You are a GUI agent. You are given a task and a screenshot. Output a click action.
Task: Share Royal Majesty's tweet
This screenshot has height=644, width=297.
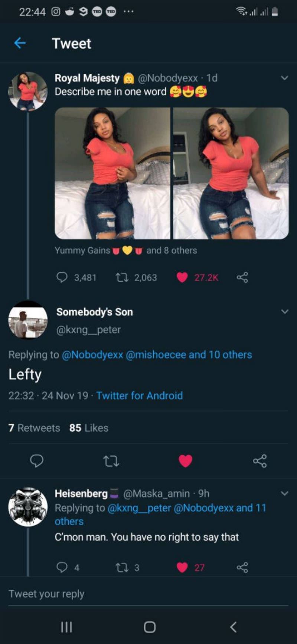[x=242, y=277]
